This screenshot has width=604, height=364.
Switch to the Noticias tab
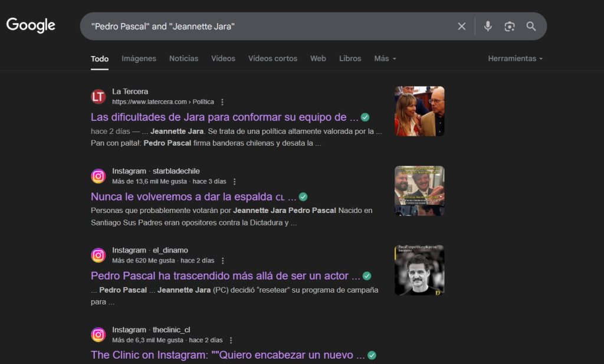184,58
